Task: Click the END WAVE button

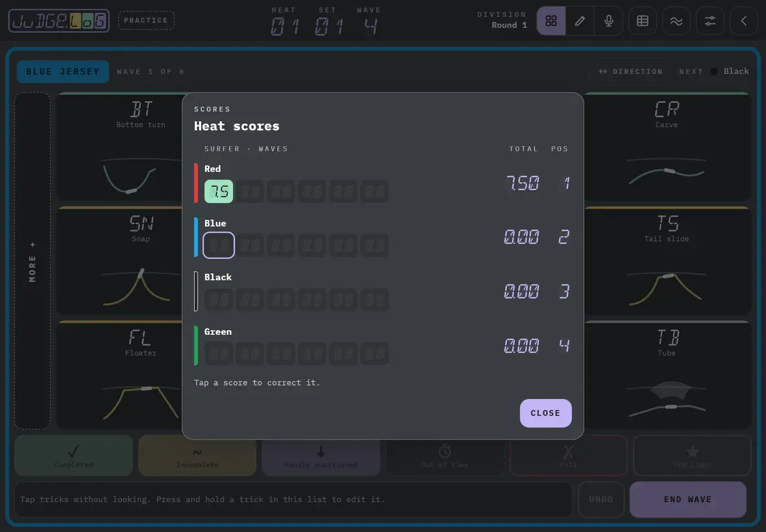Action: tap(688, 500)
